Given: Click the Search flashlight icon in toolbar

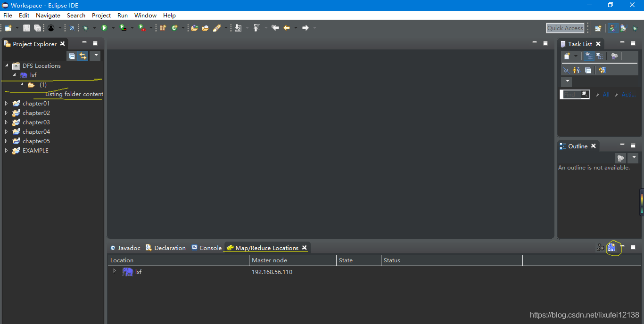Looking at the screenshot, I should coord(217,28).
